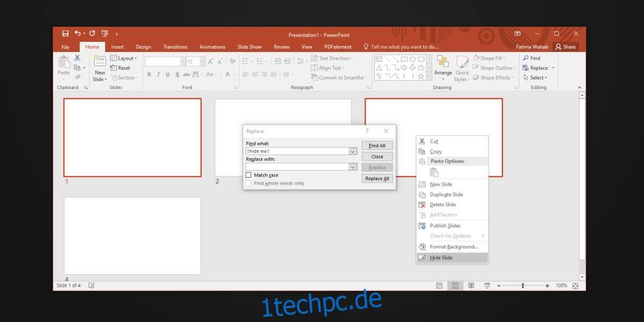This screenshot has height=322, width=644.
Task: Click the Redo/Repeat icon in title bar
Action: pyautogui.click(x=92, y=33)
